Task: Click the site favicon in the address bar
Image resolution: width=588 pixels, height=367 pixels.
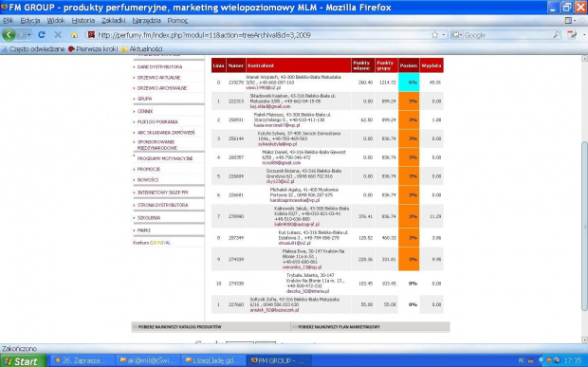Action: [91, 35]
